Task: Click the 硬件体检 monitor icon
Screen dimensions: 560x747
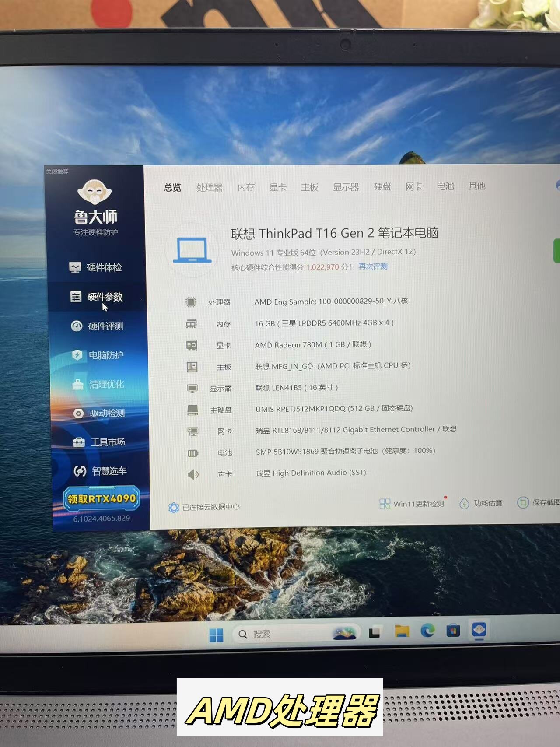Action: click(x=75, y=267)
